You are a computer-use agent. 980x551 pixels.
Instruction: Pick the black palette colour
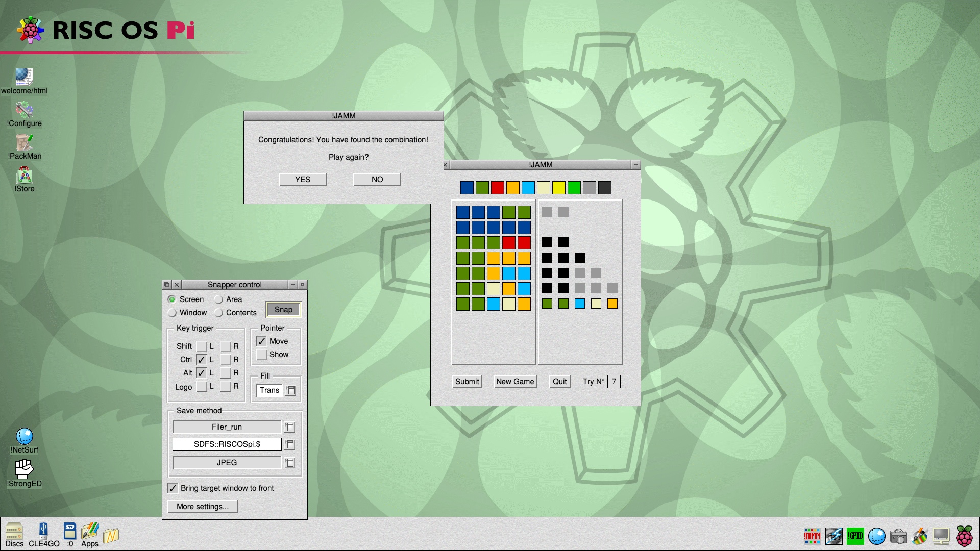[605, 188]
